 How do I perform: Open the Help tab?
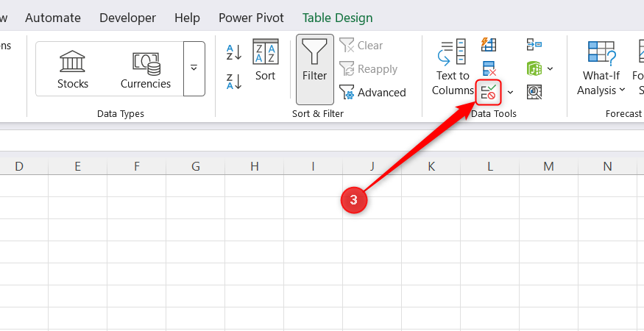tap(187, 18)
